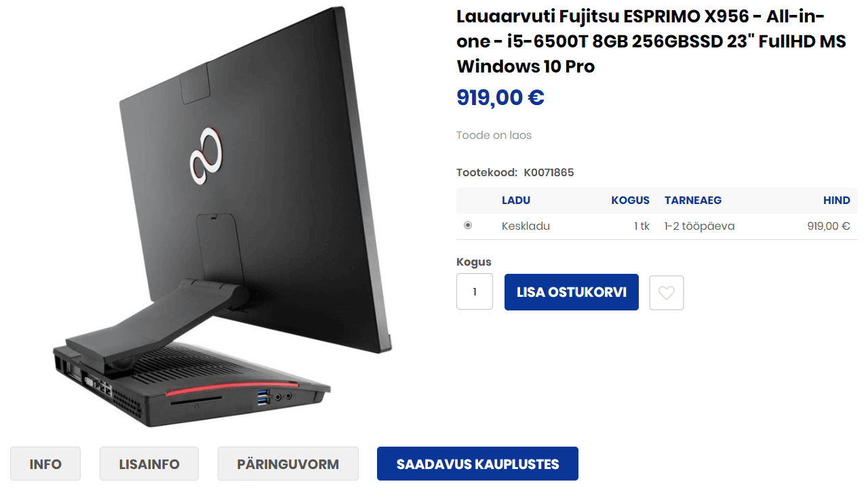Click the '1-2 tööpäeva' delivery time cell
This screenshot has width=868, height=488.
(699, 226)
